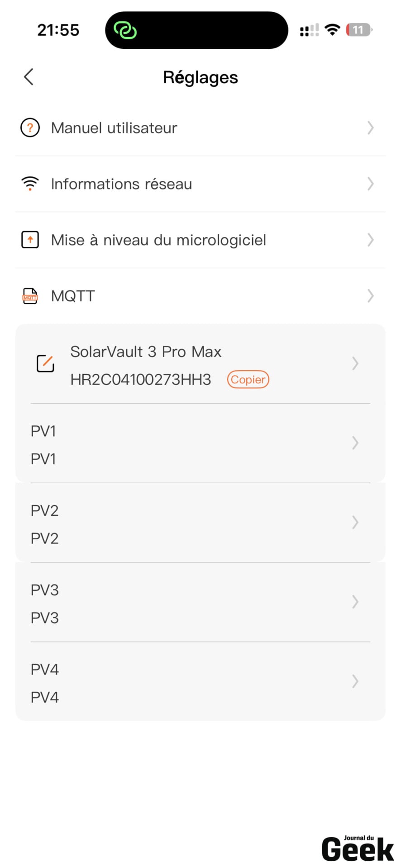Tap the firmware upgrade arrow icon
Screen dimensions: 401x868
pyautogui.click(x=30, y=240)
